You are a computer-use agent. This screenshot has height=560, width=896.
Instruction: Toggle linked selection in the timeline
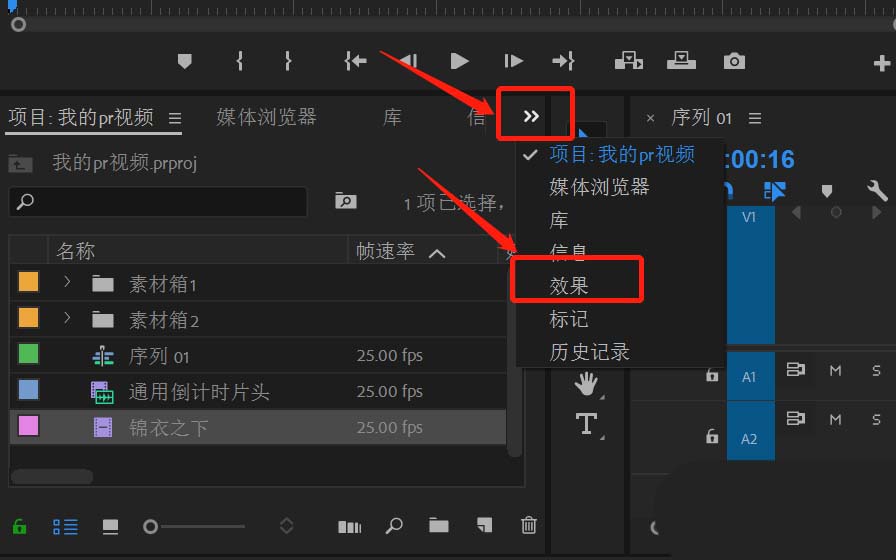775,191
